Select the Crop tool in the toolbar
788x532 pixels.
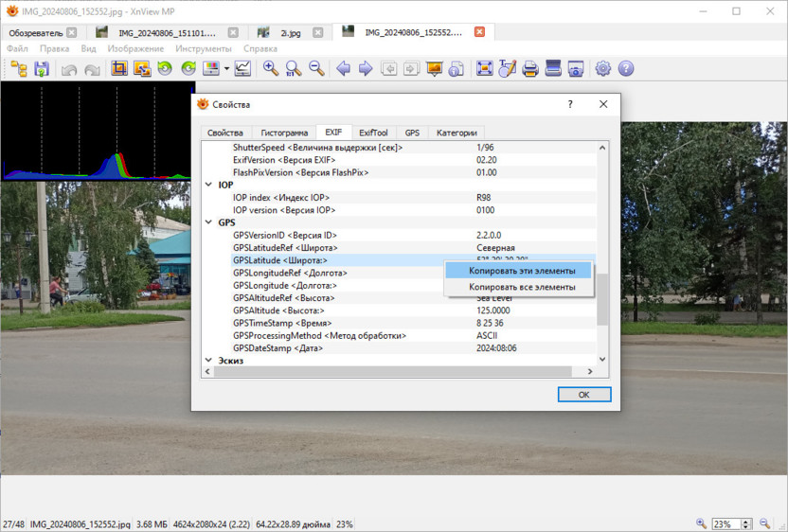119,68
